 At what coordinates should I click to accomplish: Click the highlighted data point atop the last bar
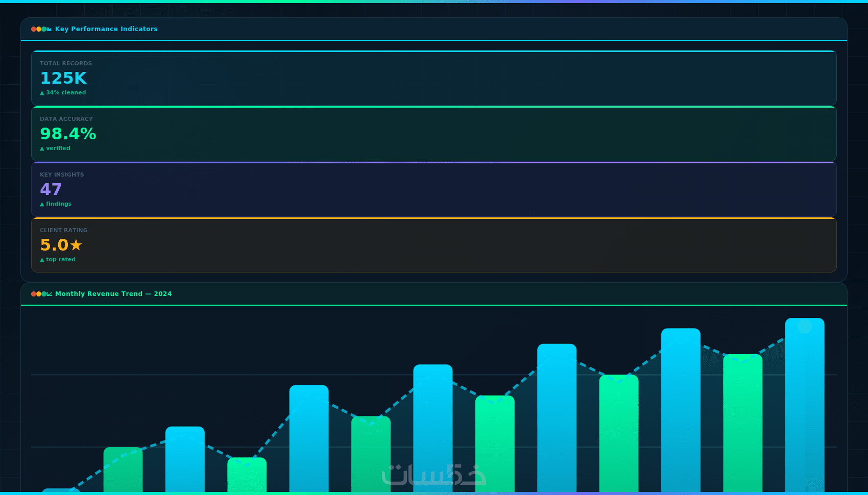[x=805, y=327]
